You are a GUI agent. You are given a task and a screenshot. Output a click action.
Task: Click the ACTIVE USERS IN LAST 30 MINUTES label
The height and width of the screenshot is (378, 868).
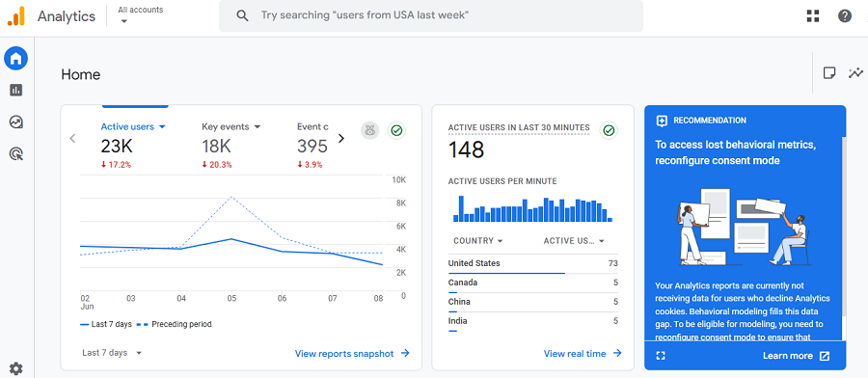tap(519, 127)
